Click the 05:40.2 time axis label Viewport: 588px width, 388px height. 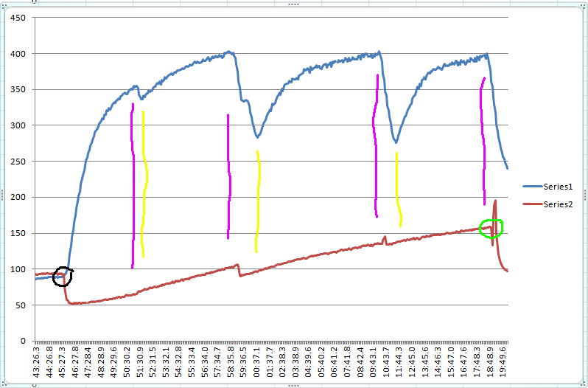point(321,361)
